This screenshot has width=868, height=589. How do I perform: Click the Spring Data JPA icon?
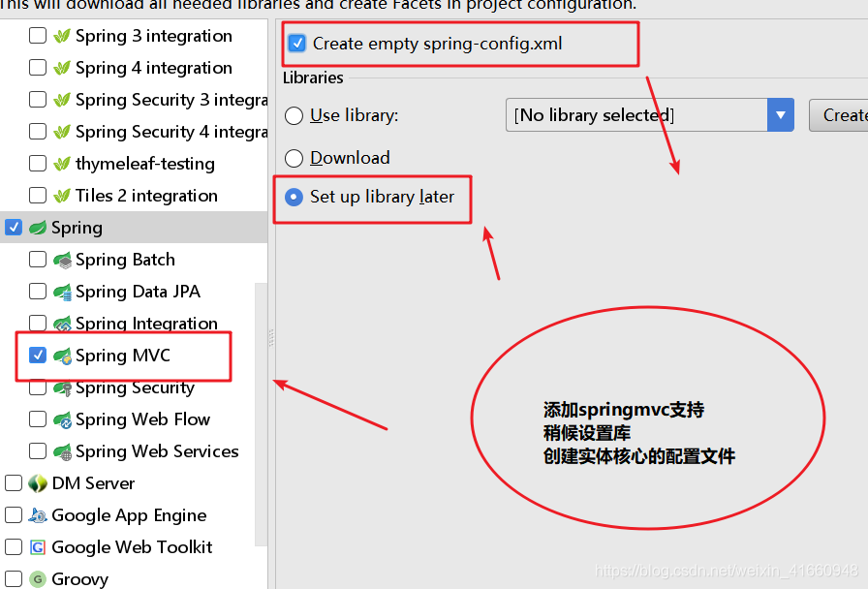(x=63, y=292)
